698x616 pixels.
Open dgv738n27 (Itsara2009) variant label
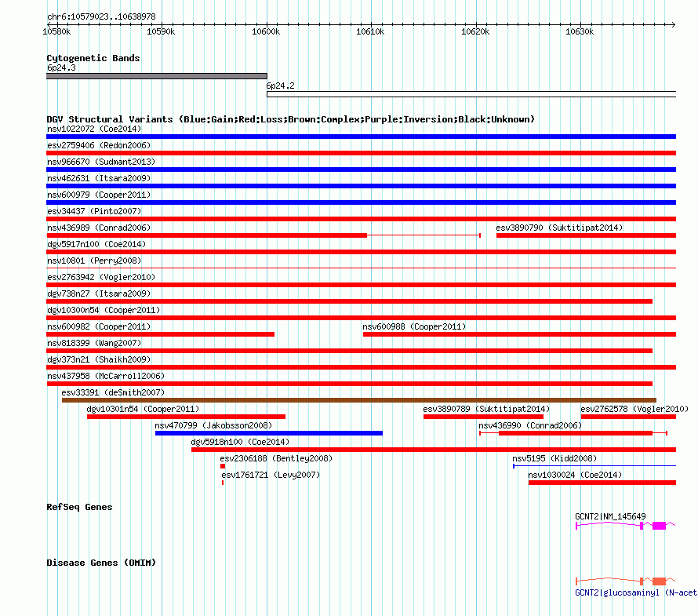point(99,293)
